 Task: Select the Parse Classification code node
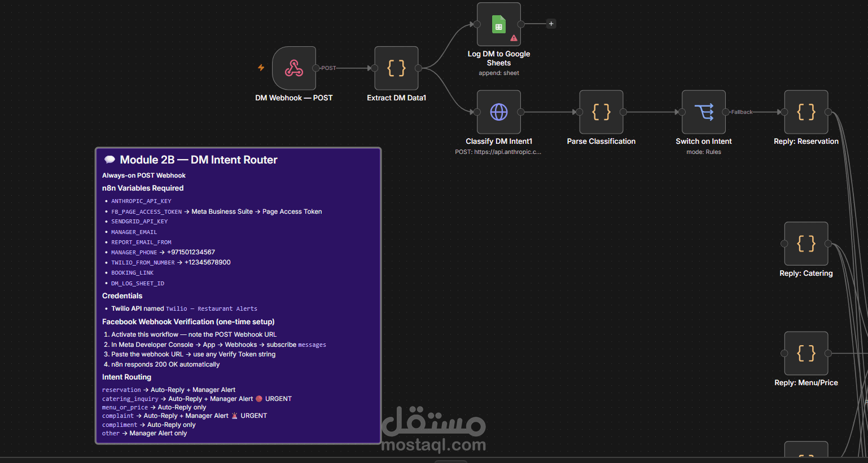click(x=602, y=112)
